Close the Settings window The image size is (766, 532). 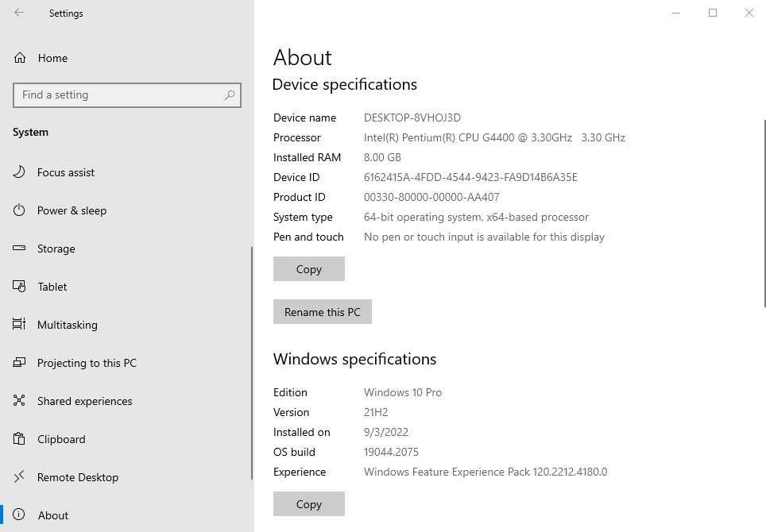point(749,13)
